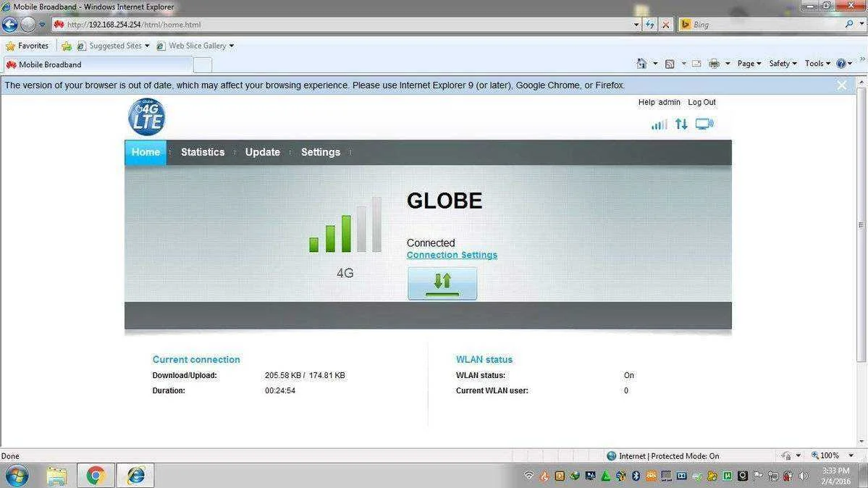Click the address bar URL field
Viewport: 868px width, 488px height.
(x=343, y=25)
